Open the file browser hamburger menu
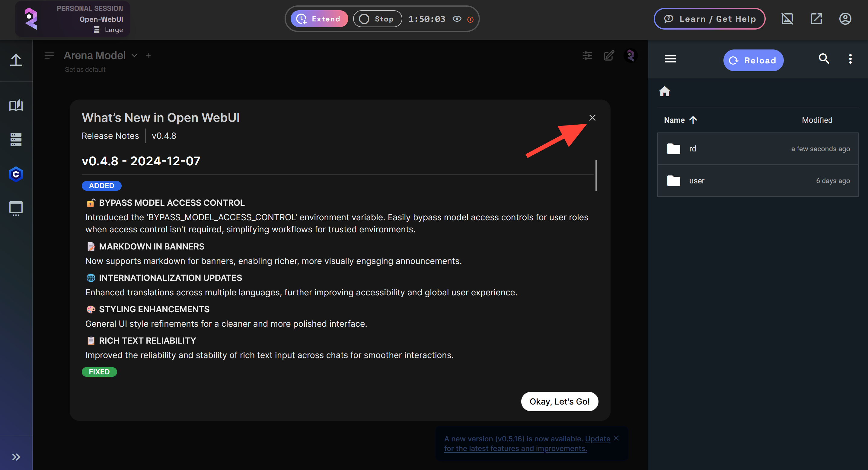This screenshot has height=470, width=868. point(670,59)
